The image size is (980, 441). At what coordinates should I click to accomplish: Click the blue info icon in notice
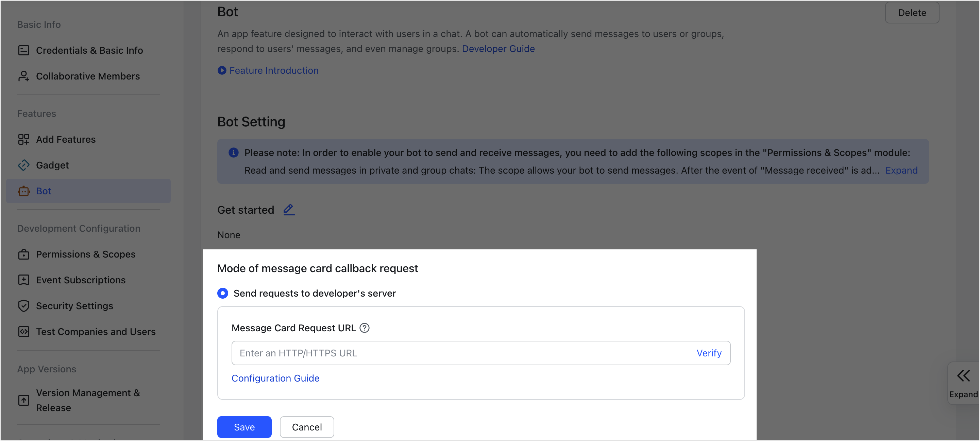pos(233,153)
